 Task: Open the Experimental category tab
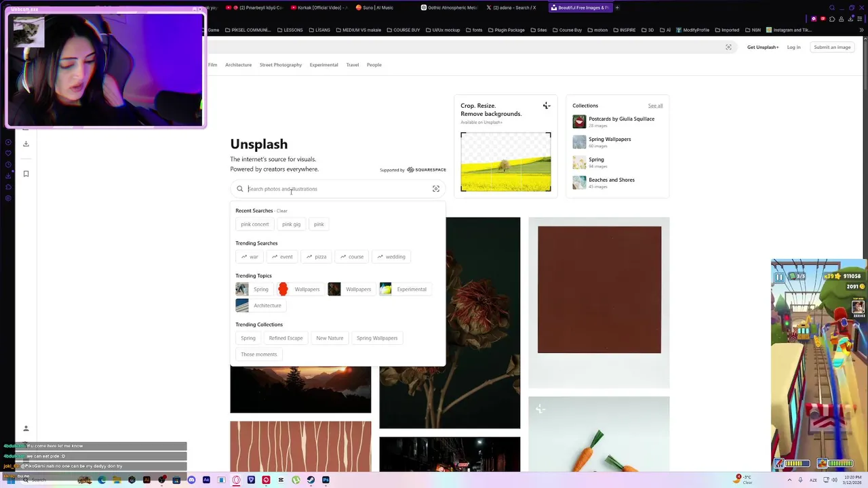pyautogui.click(x=323, y=65)
